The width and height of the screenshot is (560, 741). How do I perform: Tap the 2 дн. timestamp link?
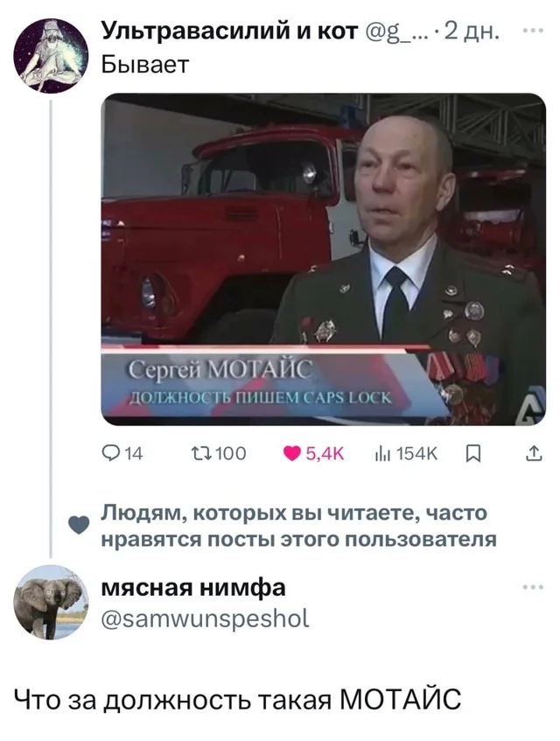470,31
